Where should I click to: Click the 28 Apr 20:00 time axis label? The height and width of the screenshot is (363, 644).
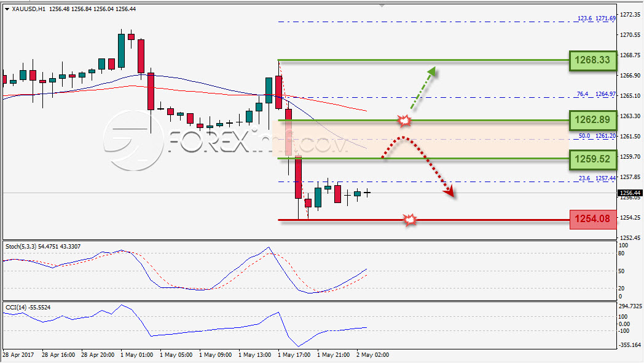tap(98, 355)
